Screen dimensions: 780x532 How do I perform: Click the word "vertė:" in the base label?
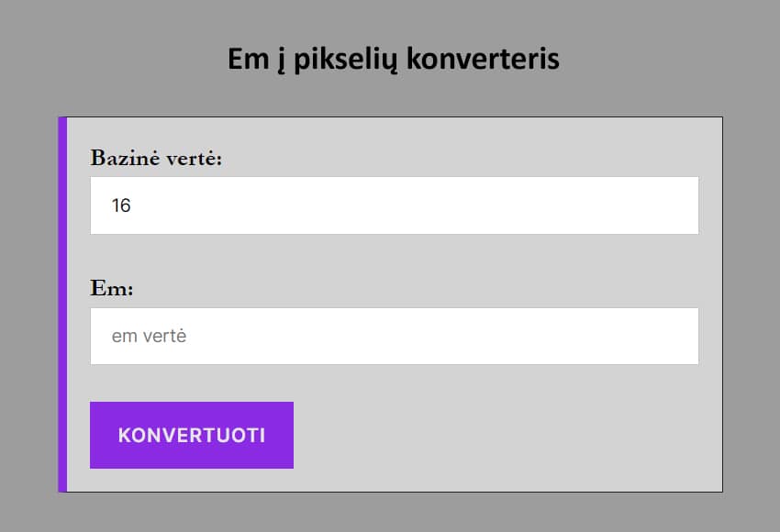(195, 159)
